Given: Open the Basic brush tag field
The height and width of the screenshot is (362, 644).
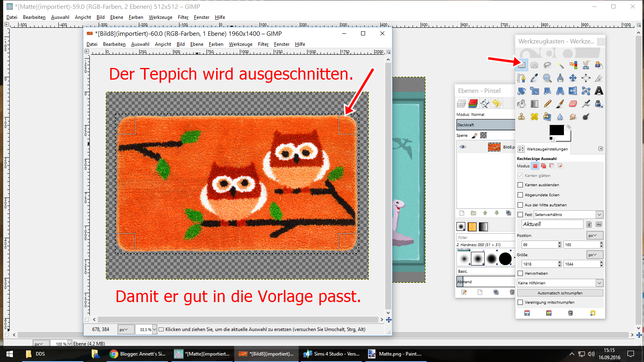Looking at the screenshot, I should pos(485,271).
